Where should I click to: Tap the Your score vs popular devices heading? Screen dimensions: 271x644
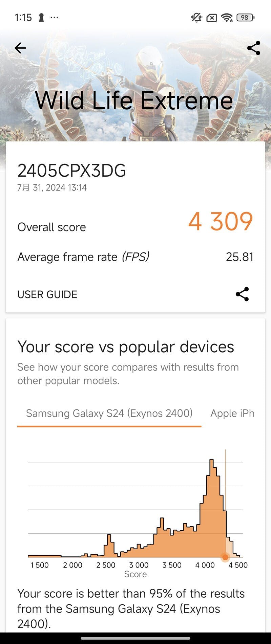pos(126,347)
